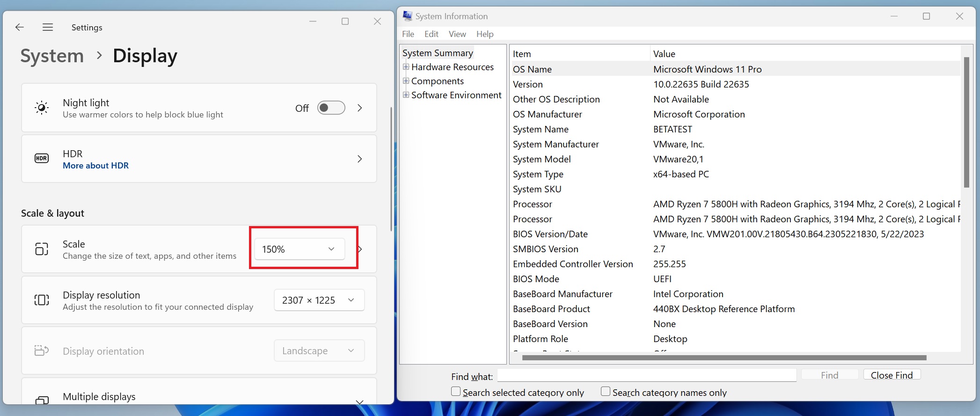Check Search selected category only

456,391
